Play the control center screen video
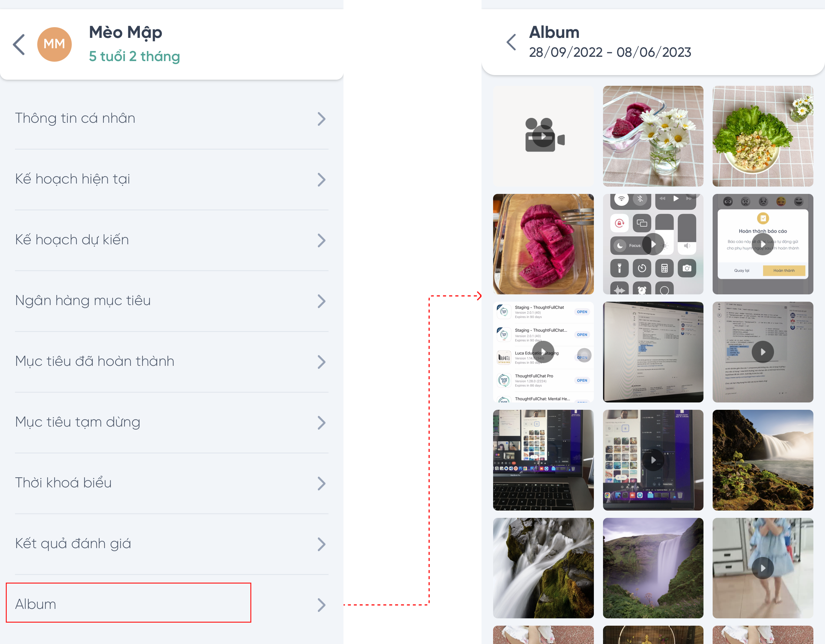825x644 pixels. tap(653, 244)
